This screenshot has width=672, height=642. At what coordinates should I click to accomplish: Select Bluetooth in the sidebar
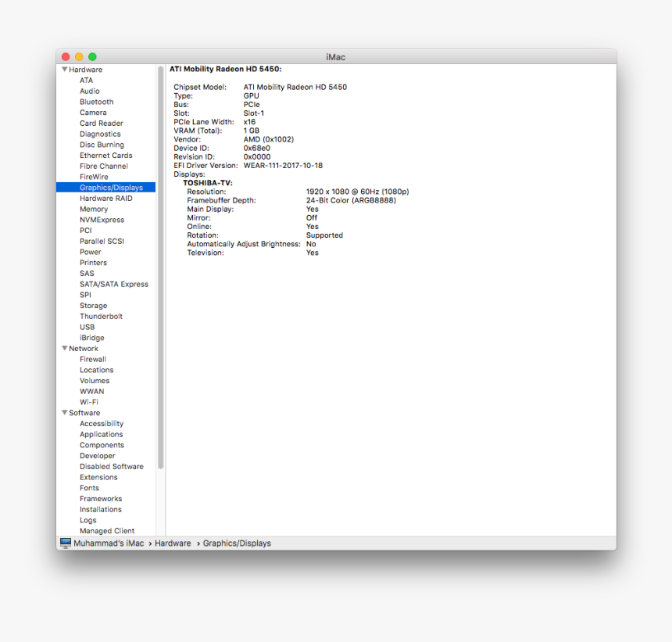pos(96,101)
